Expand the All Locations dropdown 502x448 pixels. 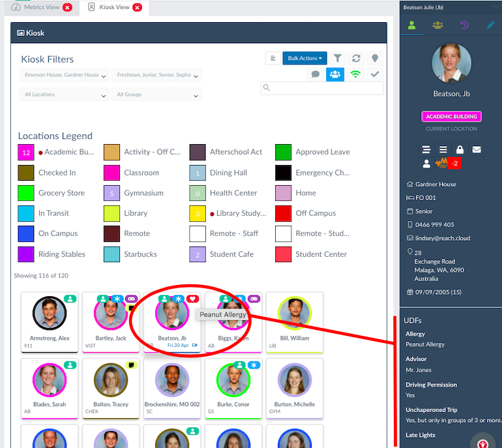(65, 95)
